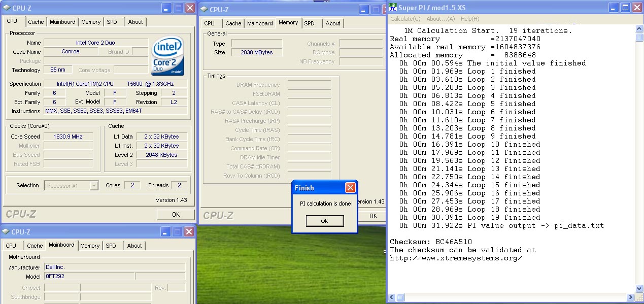Click the Instructions field 'MMX, SSE, SSE2...'

[x=116, y=111]
